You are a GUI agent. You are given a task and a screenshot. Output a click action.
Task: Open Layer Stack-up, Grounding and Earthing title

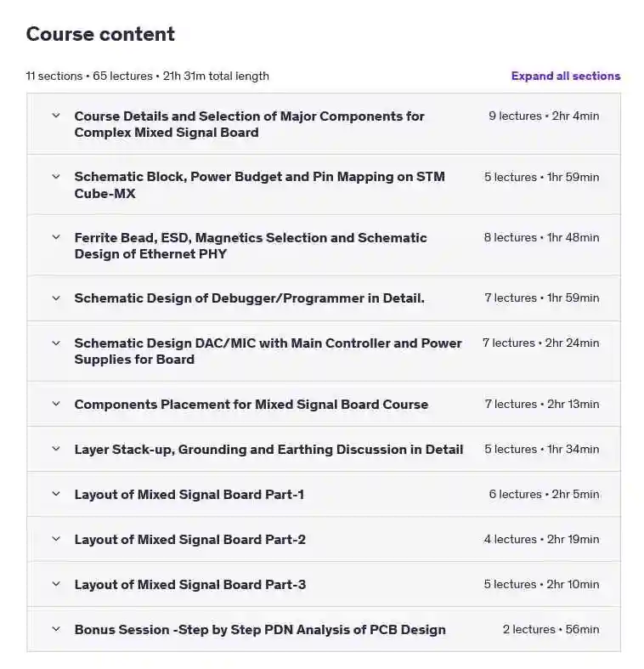click(268, 450)
